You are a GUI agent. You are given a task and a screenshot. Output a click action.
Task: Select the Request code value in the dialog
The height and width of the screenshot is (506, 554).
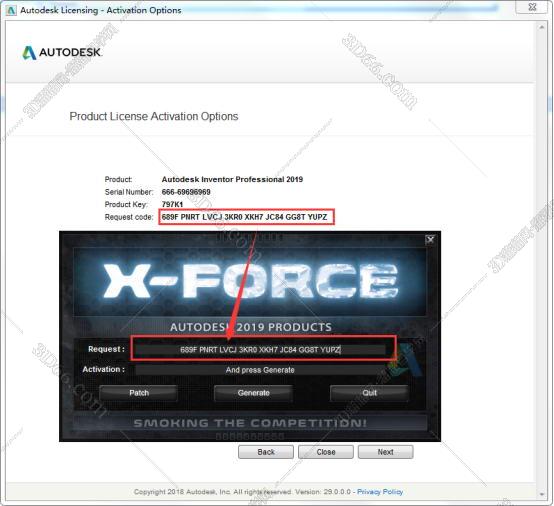[x=244, y=217]
